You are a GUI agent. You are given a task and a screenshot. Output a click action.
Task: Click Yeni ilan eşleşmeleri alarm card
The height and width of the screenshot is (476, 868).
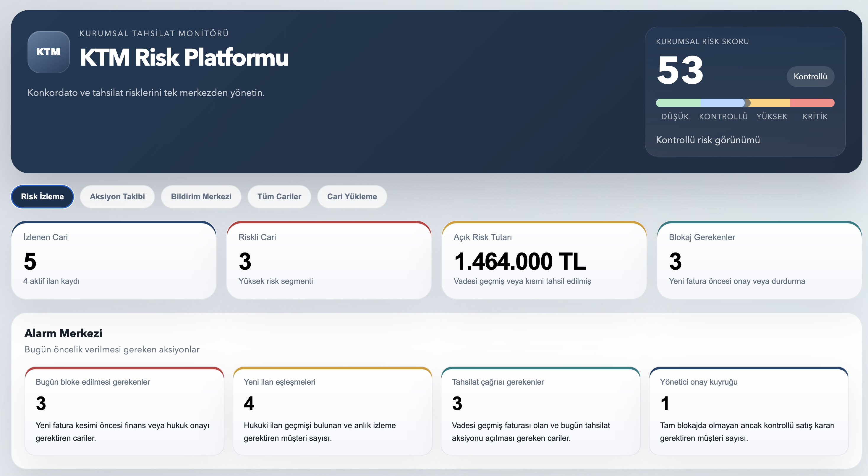[x=332, y=411]
